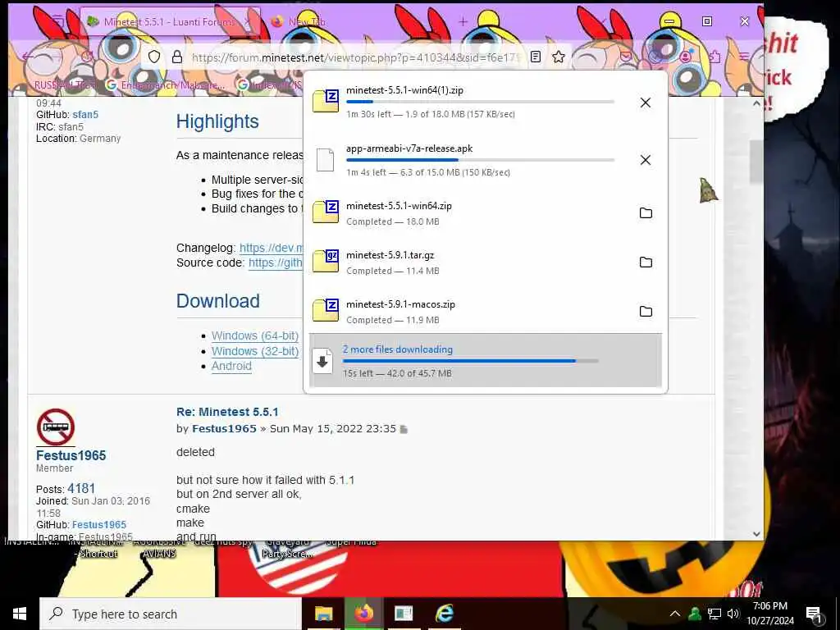
Task: Open Festus1965 post count 4181 link
Action: point(81,489)
